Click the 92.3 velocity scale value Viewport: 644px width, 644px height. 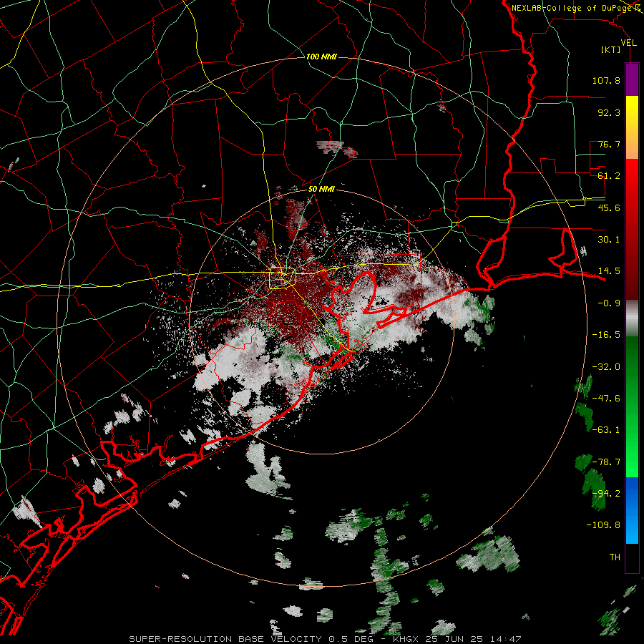pos(609,112)
